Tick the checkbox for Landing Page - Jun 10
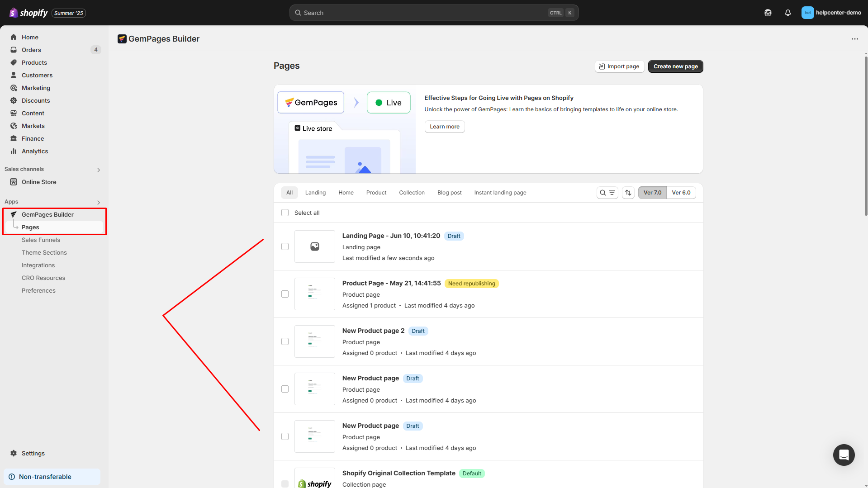The image size is (868, 488). tap(285, 246)
